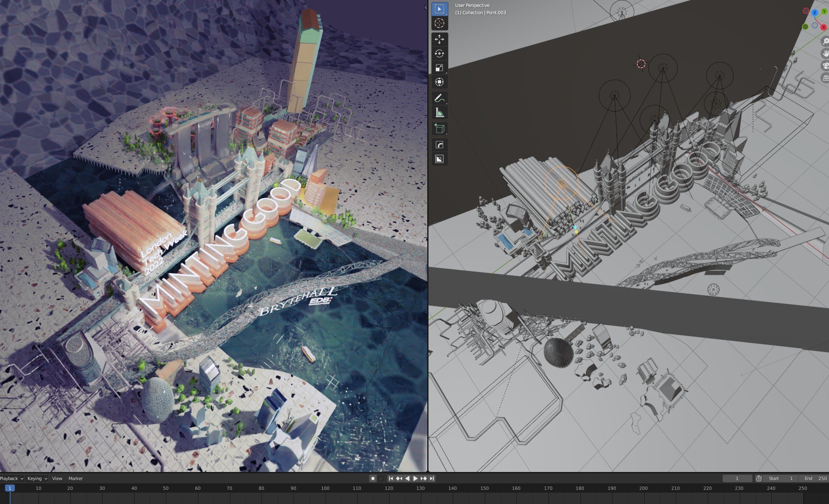Click the diagonal half-filled square tool icon
The image size is (829, 504).
click(x=439, y=159)
